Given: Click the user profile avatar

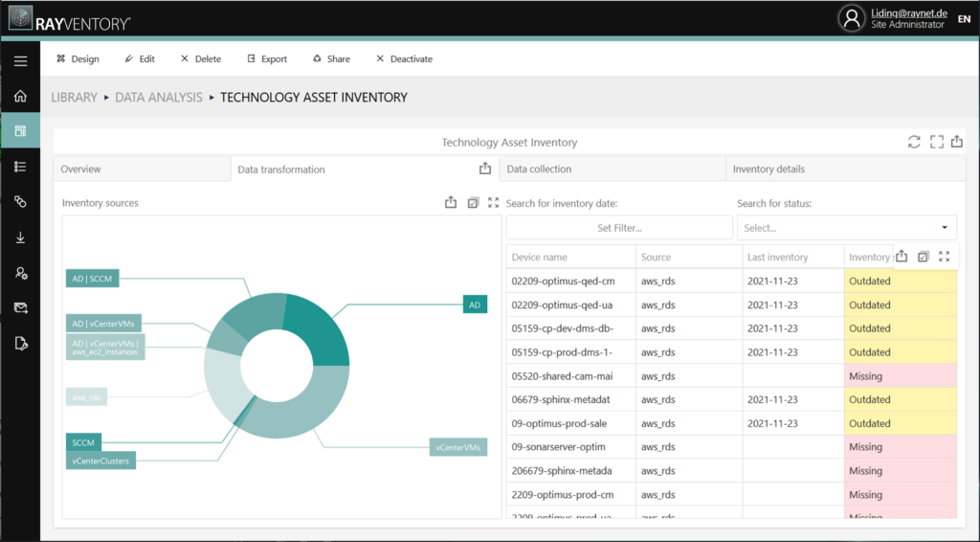Looking at the screenshot, I should (851, 18).
